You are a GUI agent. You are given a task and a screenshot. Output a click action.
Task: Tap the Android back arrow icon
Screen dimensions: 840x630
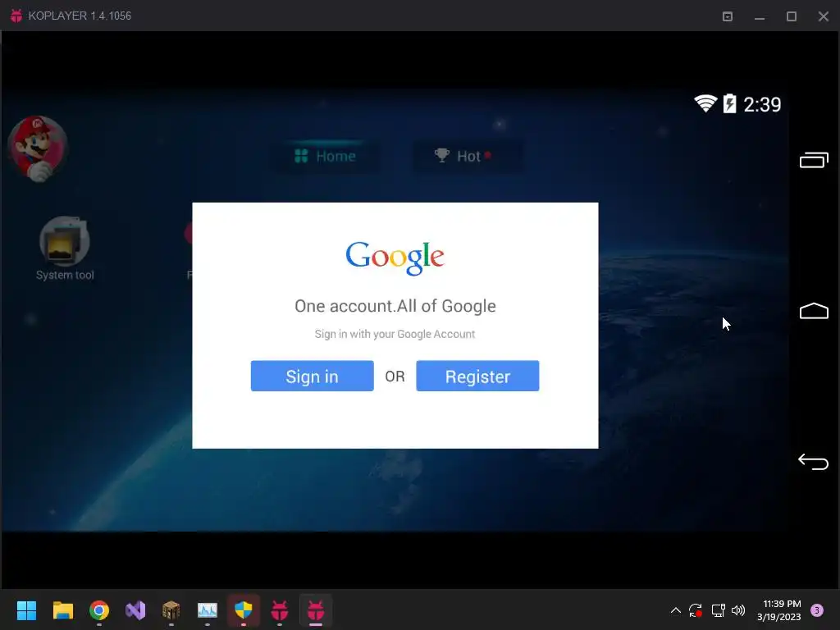[x=813, y=461]
